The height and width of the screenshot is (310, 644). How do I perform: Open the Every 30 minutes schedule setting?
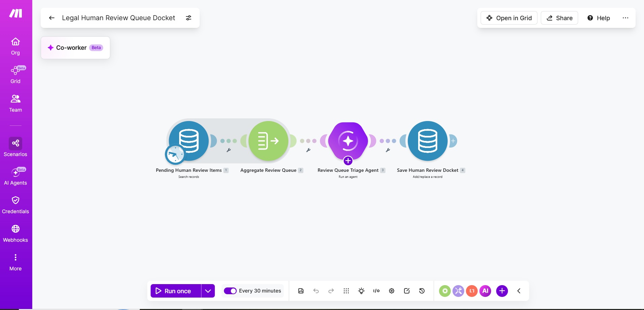[x=260, y=291]
